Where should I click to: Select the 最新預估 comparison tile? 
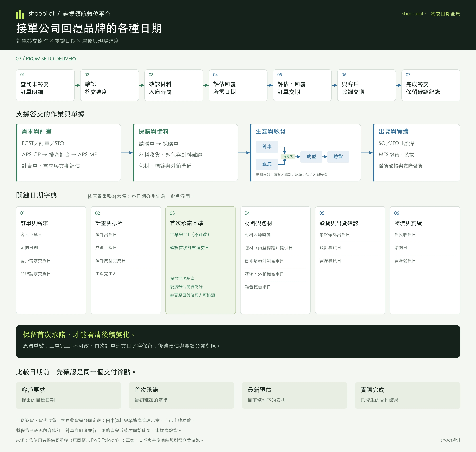(x=294, y=395)
